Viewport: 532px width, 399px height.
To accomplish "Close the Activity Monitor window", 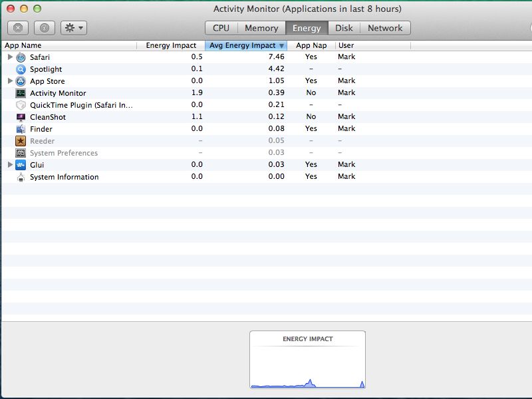I will click(11, 9).
